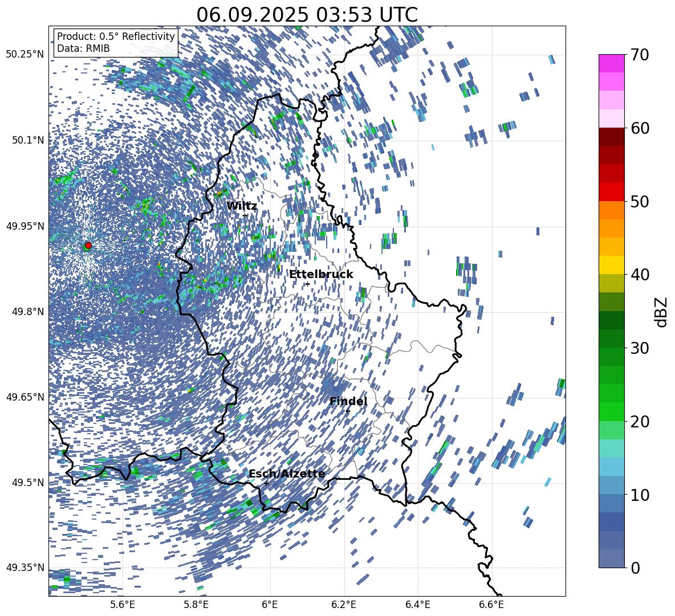Click the 5.8°E longitude label

tap(196, 605)
